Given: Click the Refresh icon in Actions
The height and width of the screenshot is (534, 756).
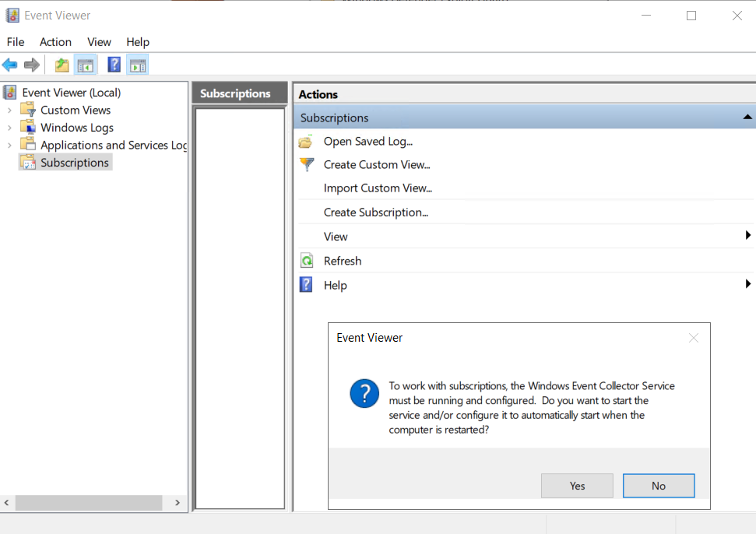Looking at the screenshot, I should (x=307, y=261).
